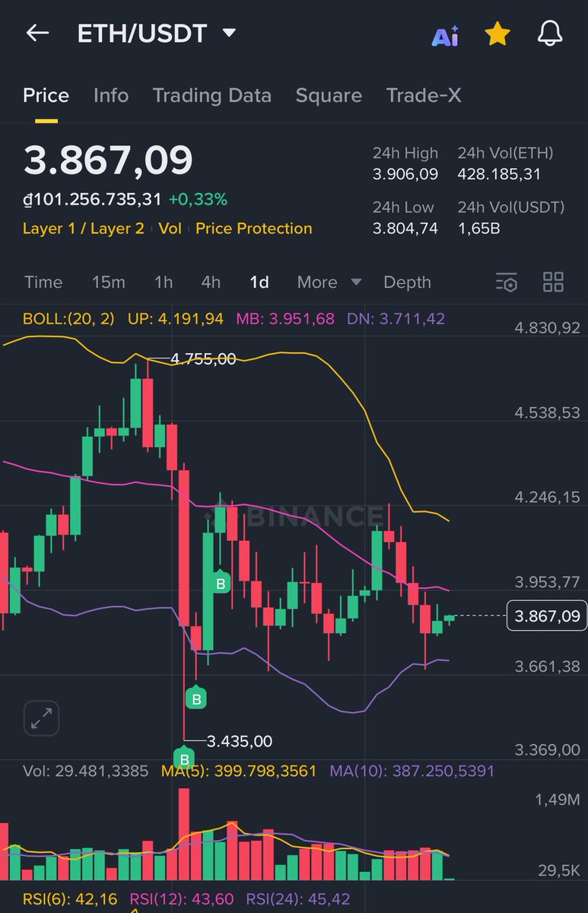Select the 4h interval
Image resolution: width=588 pixels, height=913 pixels.
pyautogui.click(x=211, y=282)
